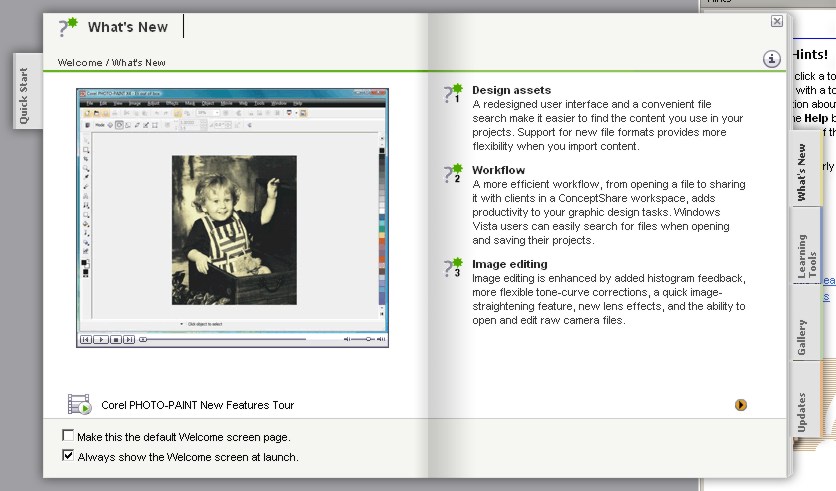Click the 'Welcome / What's New' breadcrumb text
The height and width of the screenshot is (491, 836).
point(111,62)
